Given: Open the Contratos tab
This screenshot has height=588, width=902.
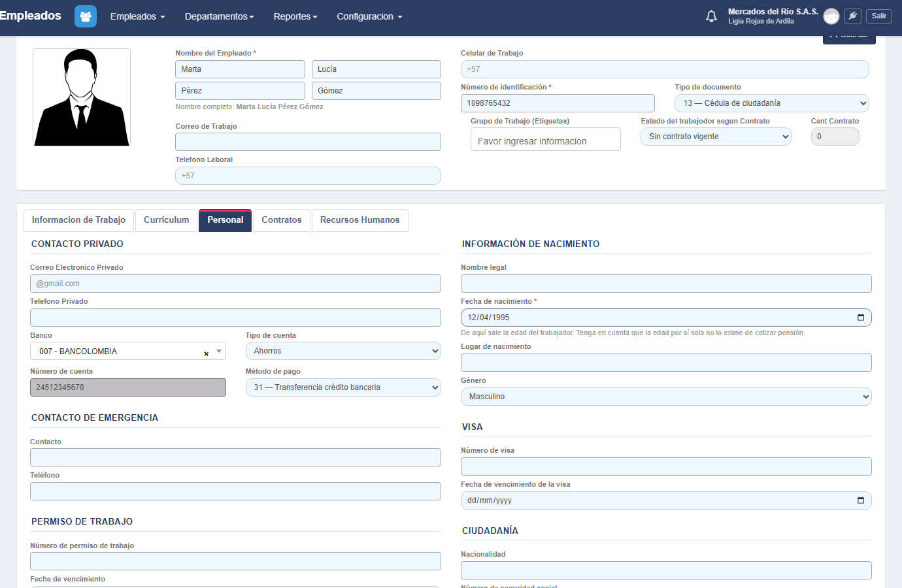Looking at the screenshot, I should click(282, 220).
